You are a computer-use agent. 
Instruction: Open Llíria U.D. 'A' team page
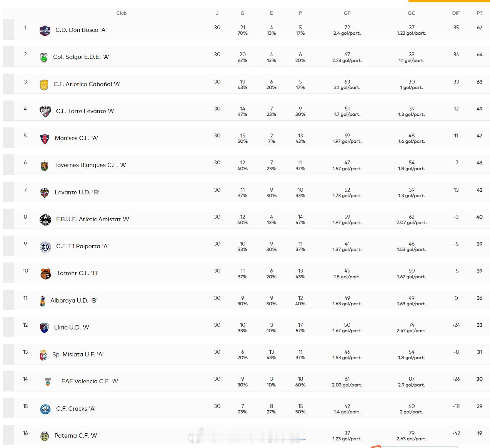tap(72, 328)
